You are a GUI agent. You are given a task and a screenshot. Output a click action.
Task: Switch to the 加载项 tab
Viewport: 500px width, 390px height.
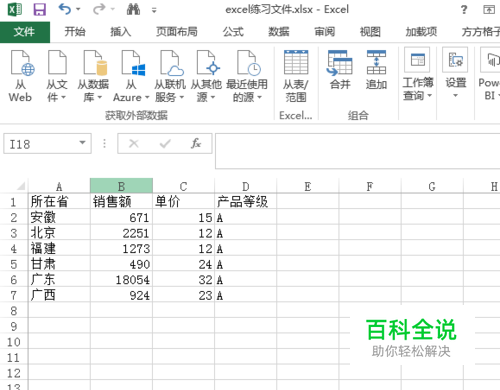click(421, 32)
